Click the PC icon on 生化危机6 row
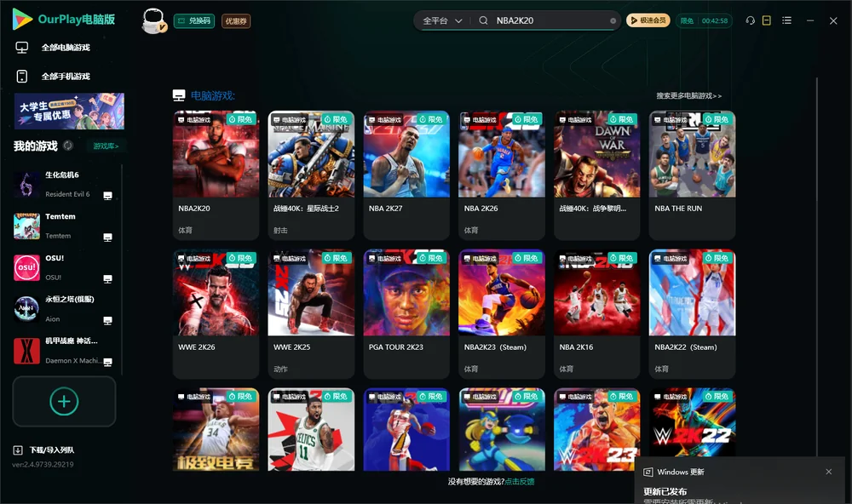Image resolution: width=852 pixels, height=504 pixels. coord(107,196)
